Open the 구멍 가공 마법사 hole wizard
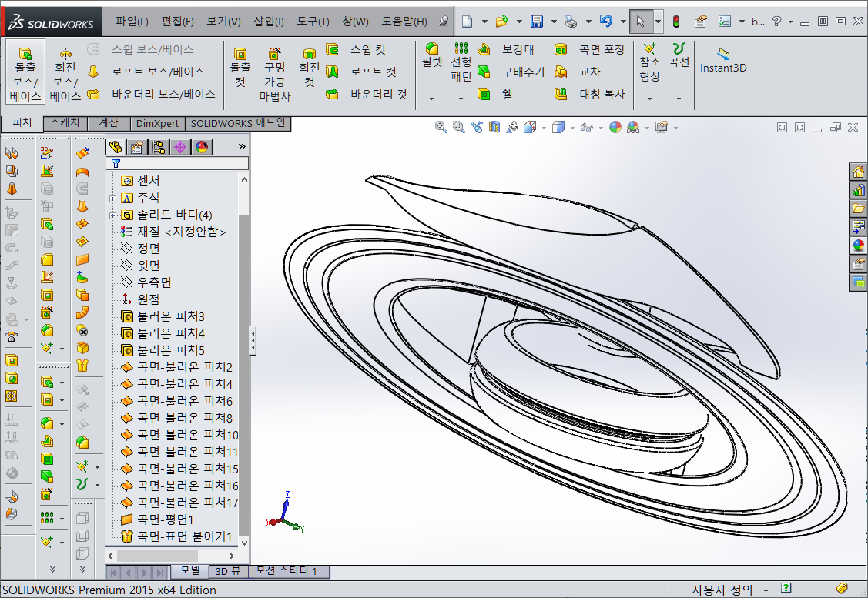The image size is (868, 598). point(274,74)
